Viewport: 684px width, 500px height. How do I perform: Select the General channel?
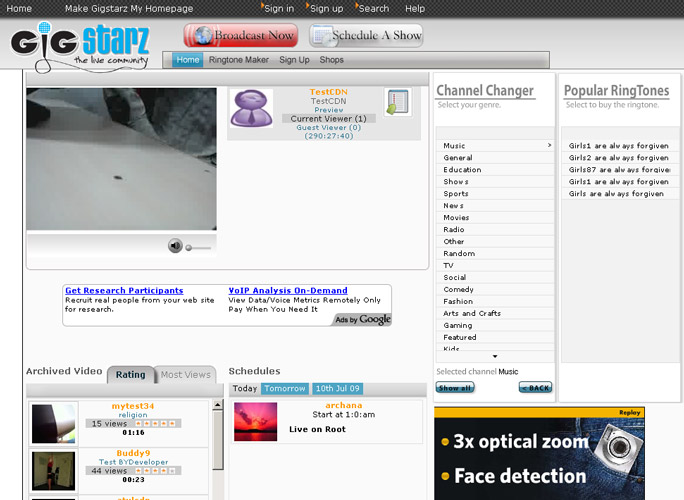[495, 158]
